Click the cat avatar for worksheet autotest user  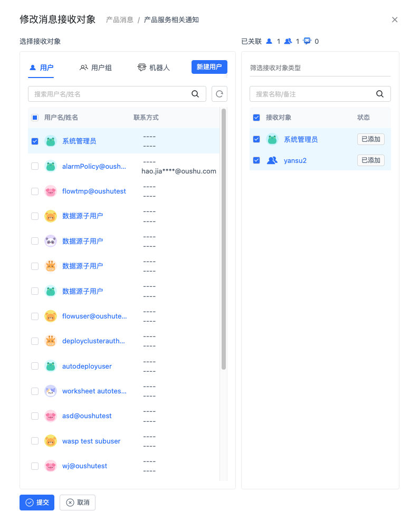pos(51,391)
